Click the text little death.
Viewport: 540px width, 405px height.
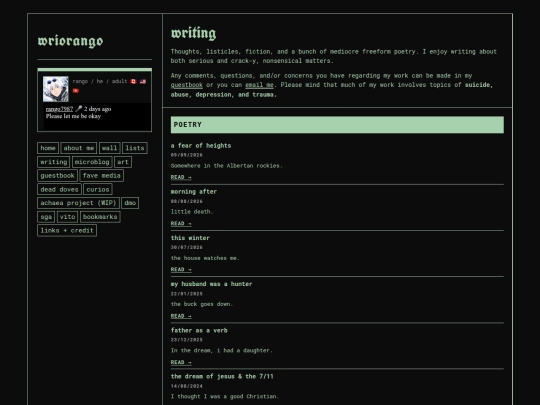click(x=192, y=212)
